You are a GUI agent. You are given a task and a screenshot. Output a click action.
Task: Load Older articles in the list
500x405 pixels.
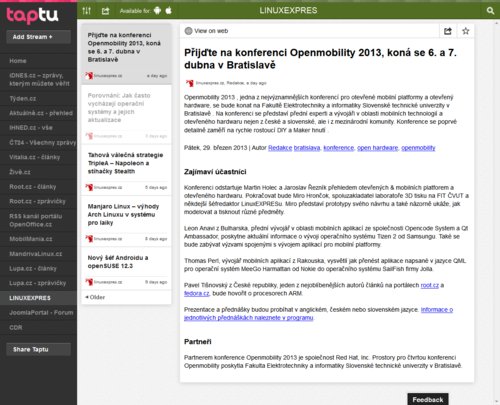pos(95,297)
